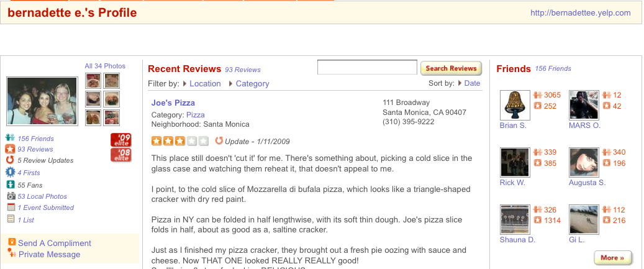Click the Firsts badge icon
The image size is (644, 269).
(11, 173)
